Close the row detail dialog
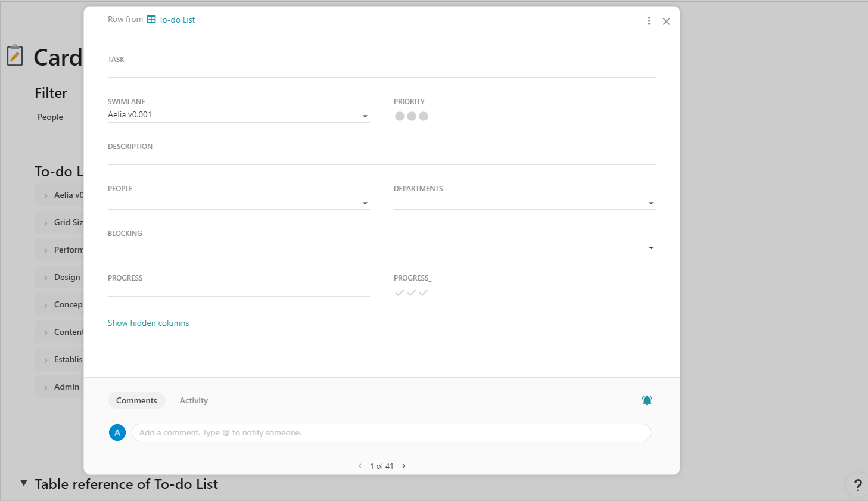This screenshot has width=868, height=501. point(666,21)
